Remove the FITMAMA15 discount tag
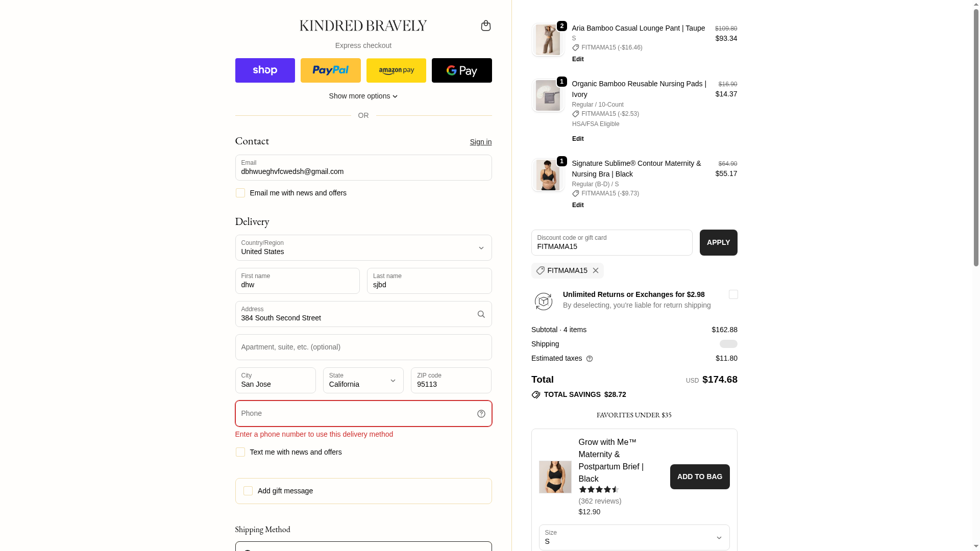Image resolution: width=980 pixels, height=551 pixels. [596, 270]
